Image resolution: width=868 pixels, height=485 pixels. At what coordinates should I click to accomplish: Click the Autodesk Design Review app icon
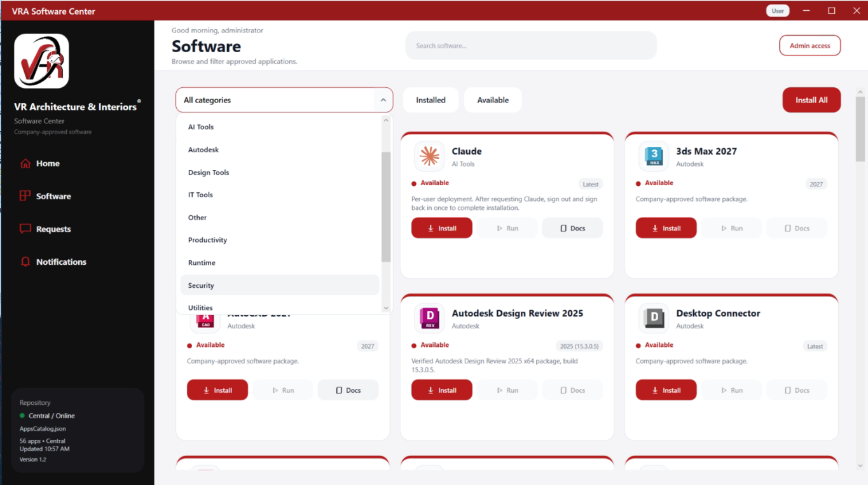429,318
